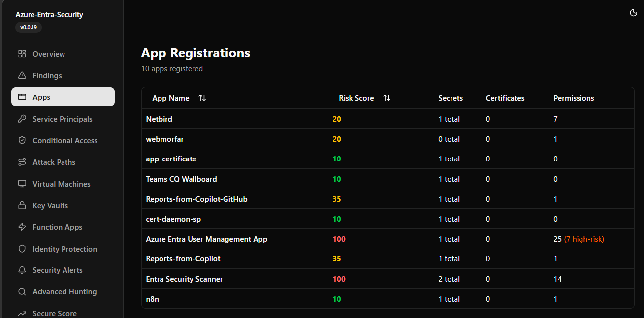The width and height of the screenshot is (644, 318).
Task: Click the Service Principals key icon
Action: click(22, 119)
